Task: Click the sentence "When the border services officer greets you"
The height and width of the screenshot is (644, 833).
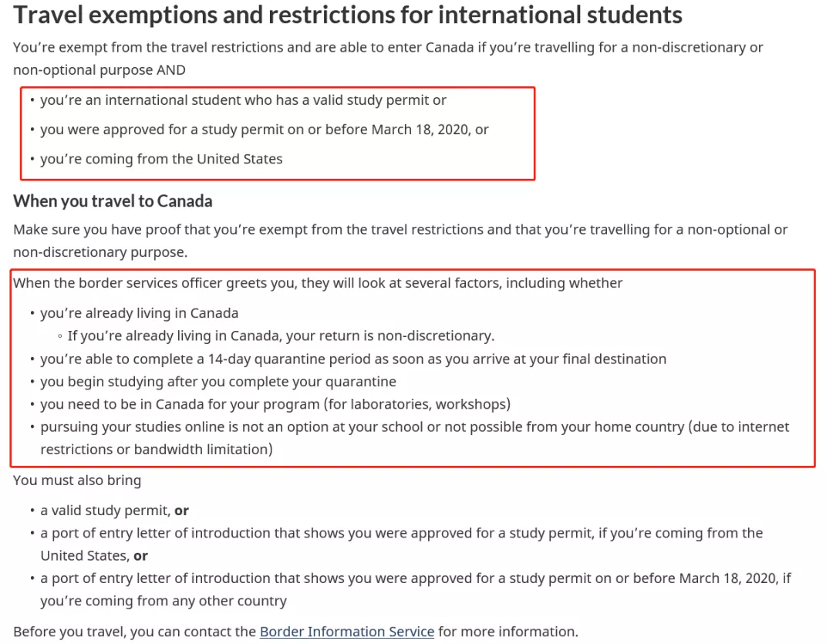Action: click(318, 283)
